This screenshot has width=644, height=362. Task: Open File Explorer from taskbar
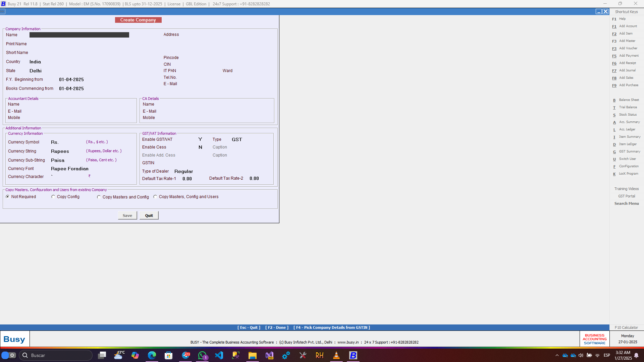click(253, 355)
